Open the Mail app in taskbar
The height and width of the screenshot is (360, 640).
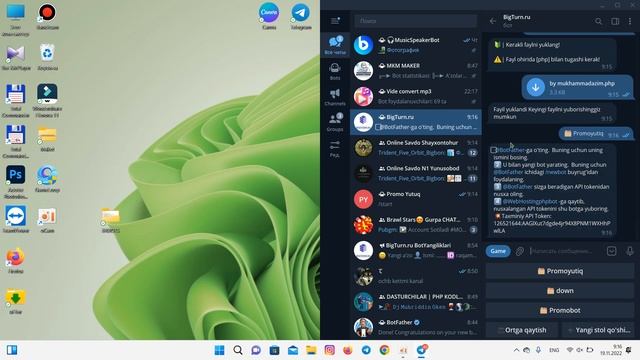(293, 350)
